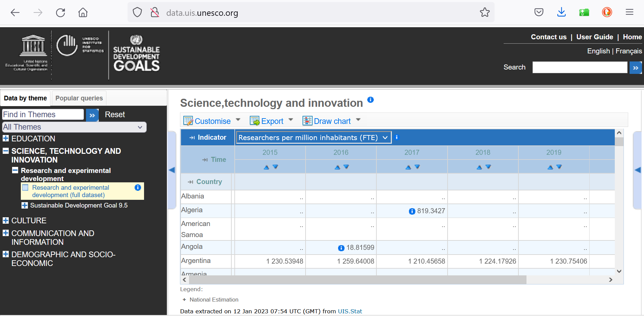Screen dimensions: 644x316
Task: Open the Export menu
Action: pyautogui.click(x=272, y=121)
